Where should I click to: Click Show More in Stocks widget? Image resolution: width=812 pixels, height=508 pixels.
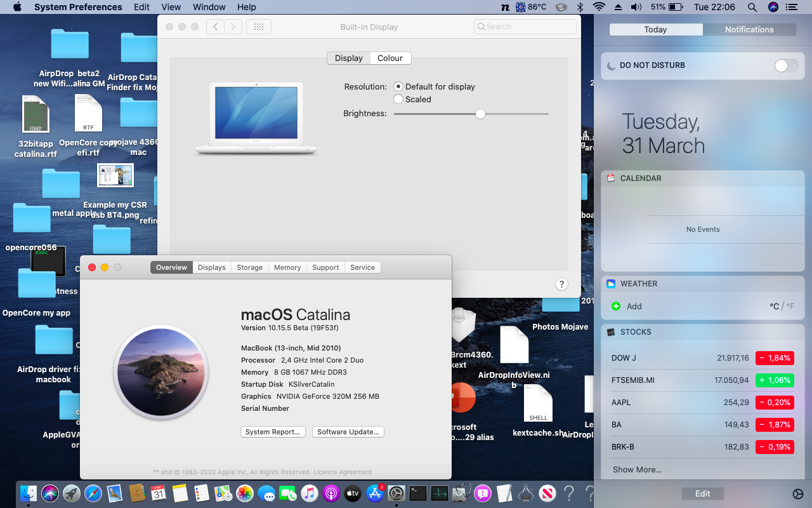[x=638, y=469]
